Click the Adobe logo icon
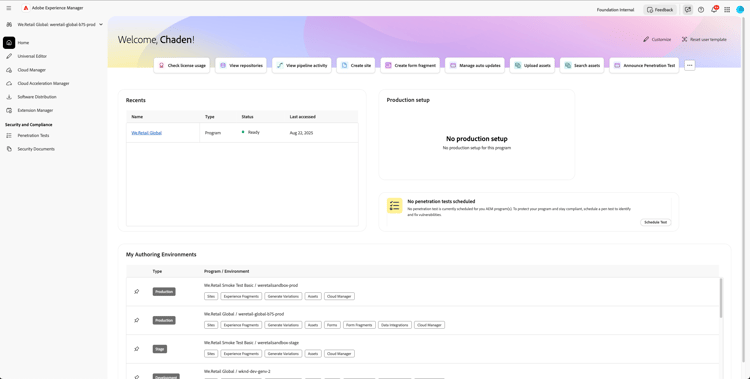This screenshot has height=379, width=750. pyautogui.click(x=26, y=8)
